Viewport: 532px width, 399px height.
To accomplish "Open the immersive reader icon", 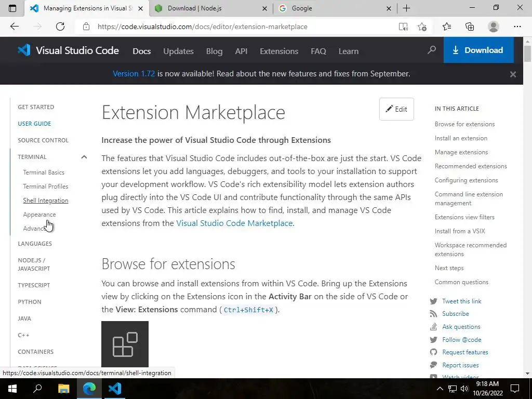I will pos(403,27).
